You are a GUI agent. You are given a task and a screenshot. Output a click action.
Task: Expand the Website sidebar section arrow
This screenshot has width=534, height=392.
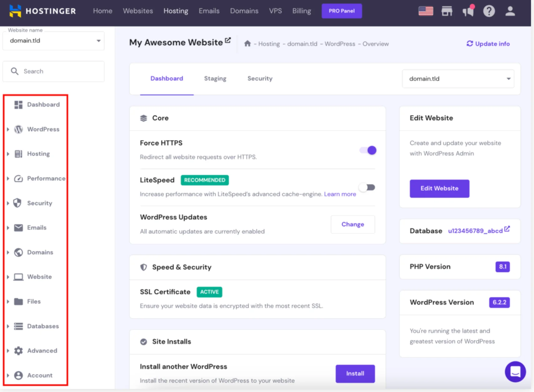[8, 277]
